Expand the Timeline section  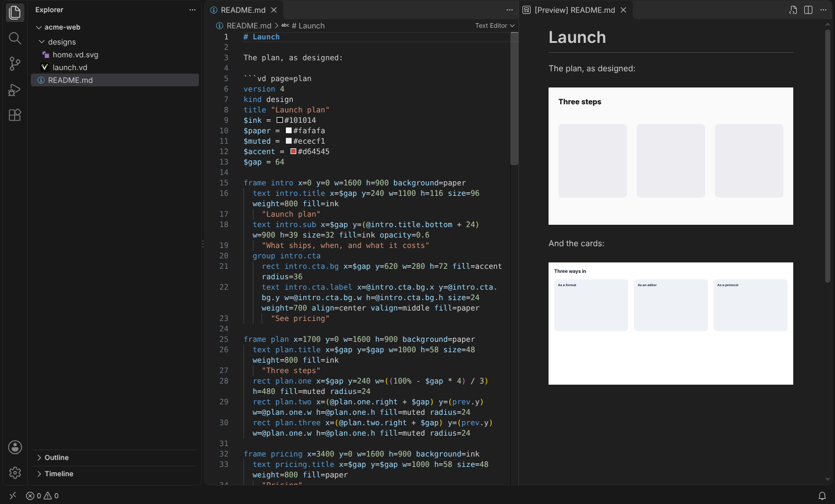(39, 474)
